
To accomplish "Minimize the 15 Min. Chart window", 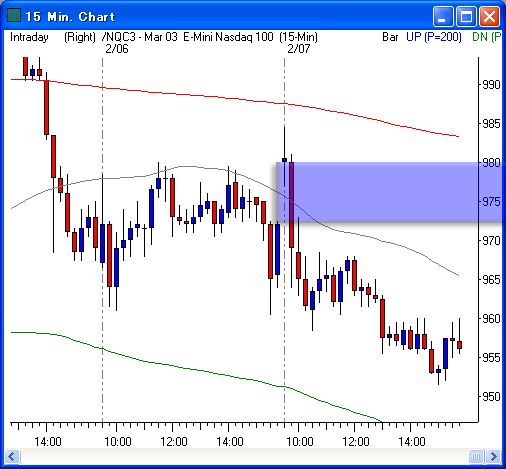I will click(x=443, y=16).
